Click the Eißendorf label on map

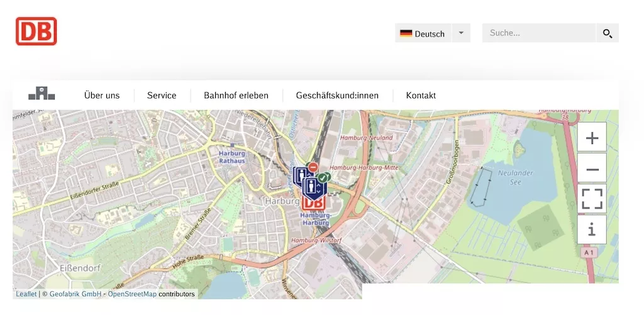(80, 268)
